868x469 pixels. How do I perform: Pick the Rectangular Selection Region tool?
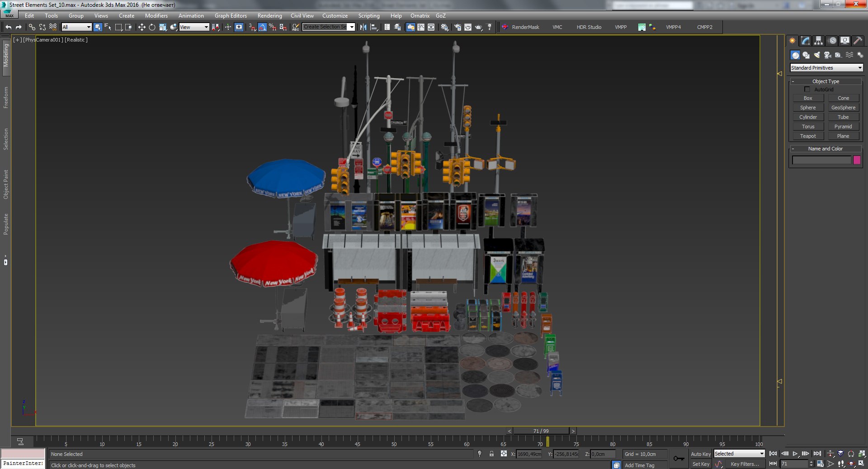point(118,27)
